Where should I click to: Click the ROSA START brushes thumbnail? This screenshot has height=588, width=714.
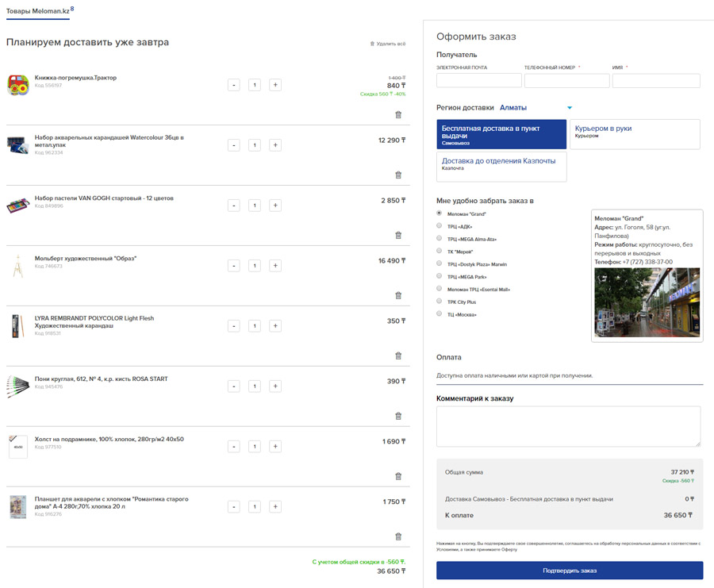point(18,386)
